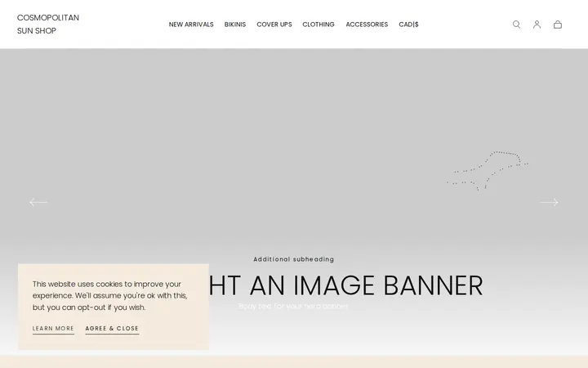Click the dotted shoe placeholder graphic
588x368 pixels.
(488, 171)
